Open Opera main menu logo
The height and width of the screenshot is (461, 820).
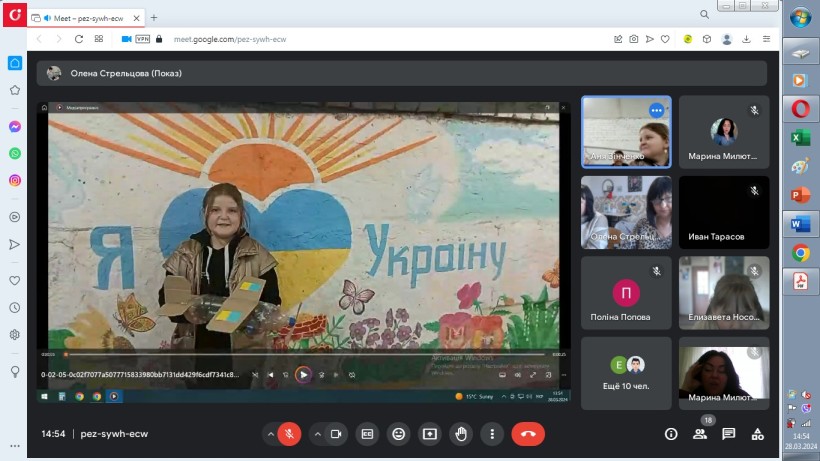[15, 14]
